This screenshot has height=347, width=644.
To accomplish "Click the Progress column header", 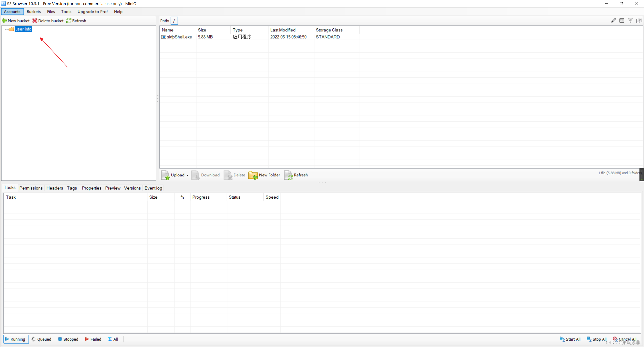I will 209,197.
